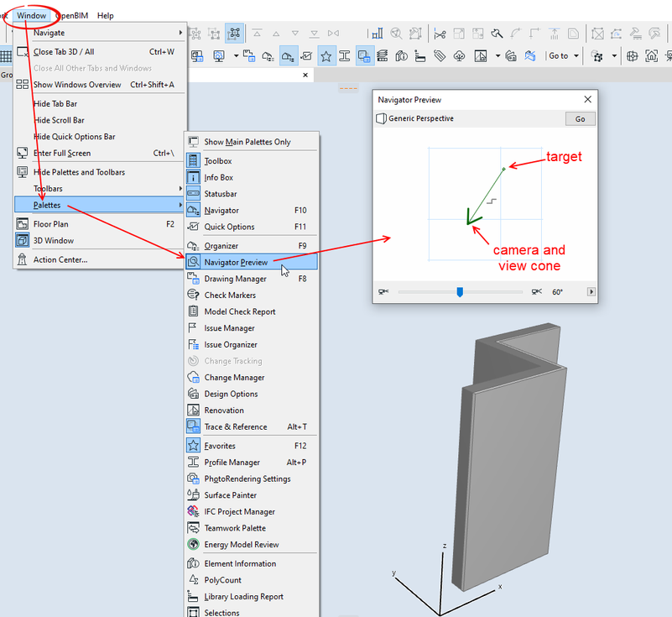Open the Drawing Manager palette
This screenshot has width=672, height=617.
(x=235, y=279)
